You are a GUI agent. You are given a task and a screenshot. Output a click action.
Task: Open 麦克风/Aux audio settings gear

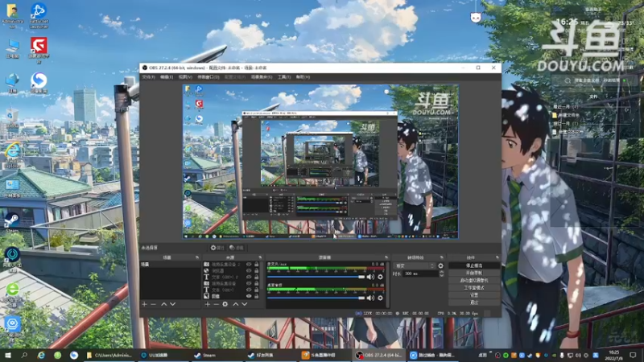380,277
